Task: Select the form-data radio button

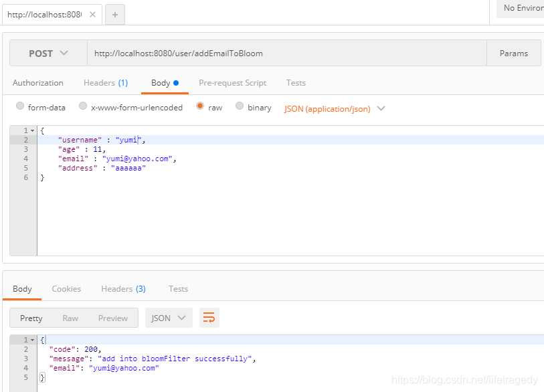Action: pos(20,106)
